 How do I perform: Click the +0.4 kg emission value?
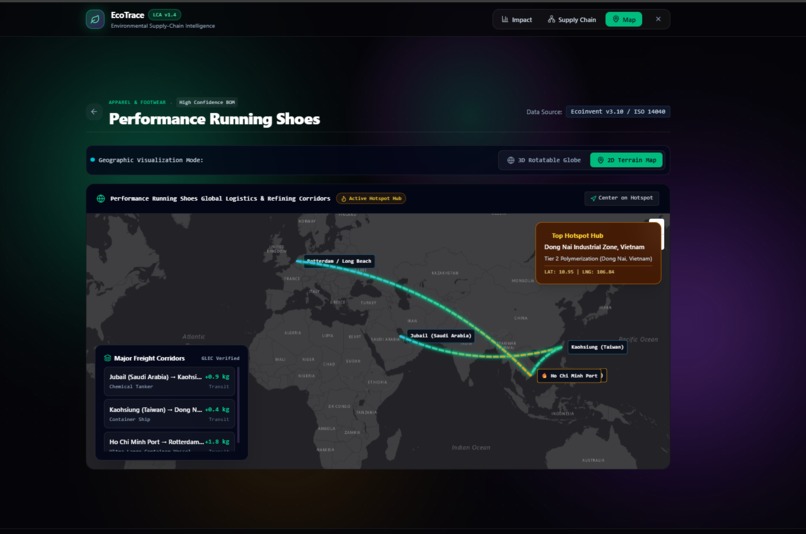click(x=217, y=410)
